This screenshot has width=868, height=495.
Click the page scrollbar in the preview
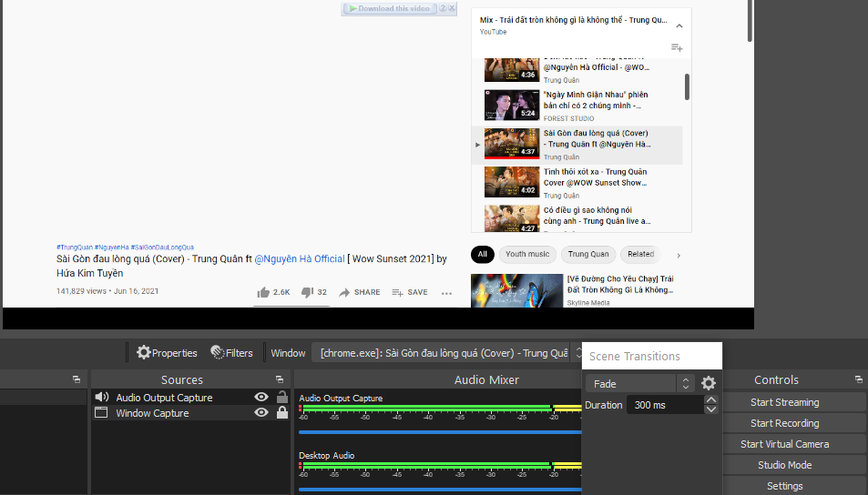(750, 21)
